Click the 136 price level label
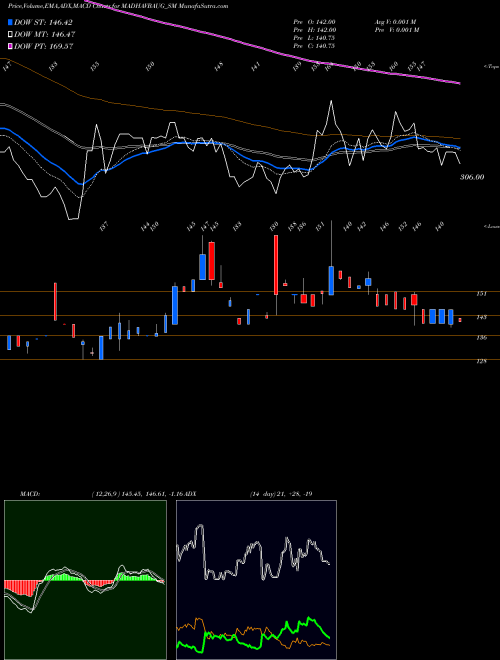Viewport: 500px width, 660px height. click(x=481, y=338)
